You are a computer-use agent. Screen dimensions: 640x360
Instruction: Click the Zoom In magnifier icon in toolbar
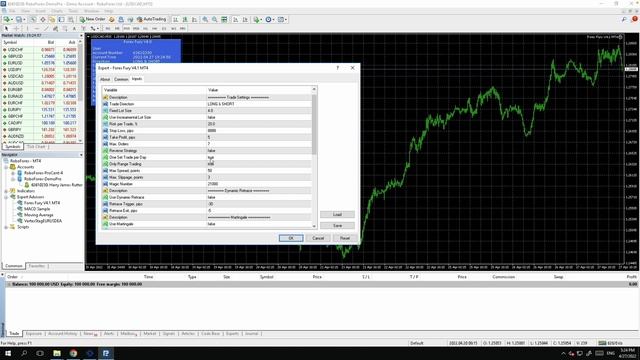coord(205,19)
